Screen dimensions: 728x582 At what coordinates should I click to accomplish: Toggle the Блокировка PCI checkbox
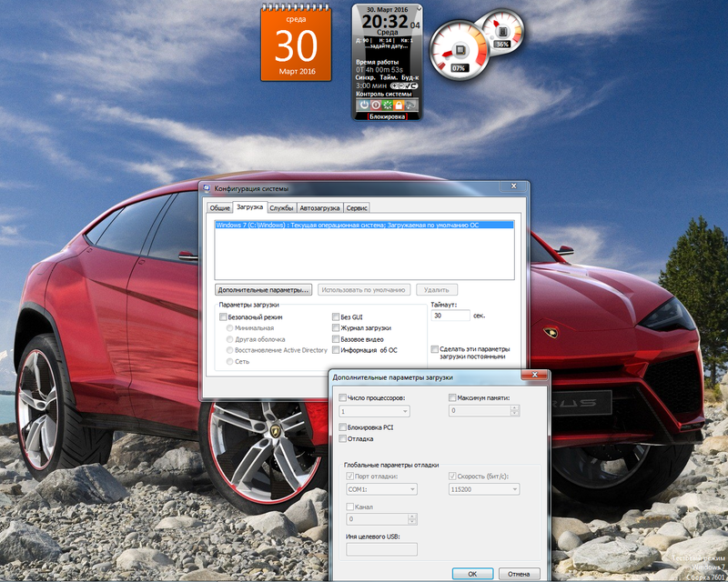pyautogui.click(x=343, y=426)
